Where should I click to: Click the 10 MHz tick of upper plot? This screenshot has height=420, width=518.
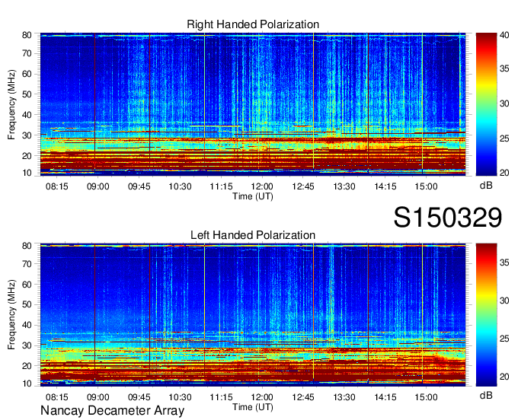(x=27, y=173)
